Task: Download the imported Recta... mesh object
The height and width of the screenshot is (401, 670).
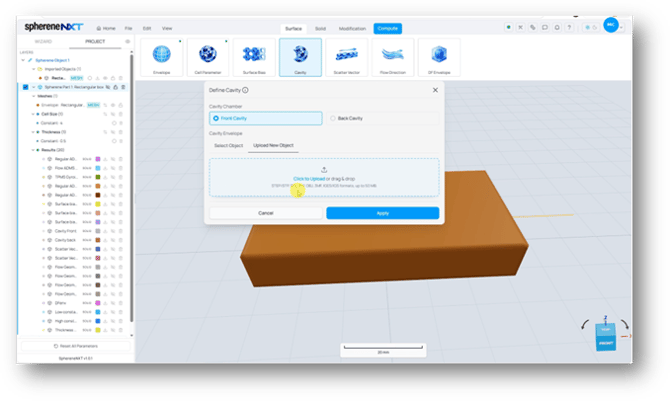Action: point(97,78)
